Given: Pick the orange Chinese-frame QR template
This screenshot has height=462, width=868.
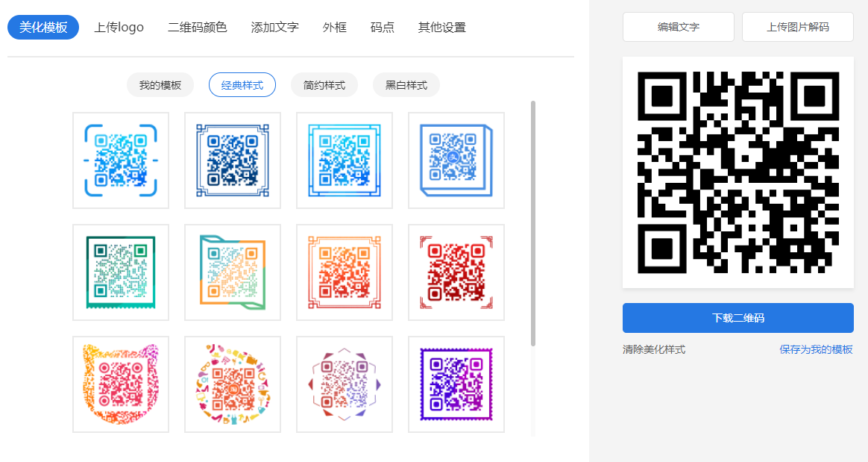Looking at the screenshot, I should tap(345, 272).
